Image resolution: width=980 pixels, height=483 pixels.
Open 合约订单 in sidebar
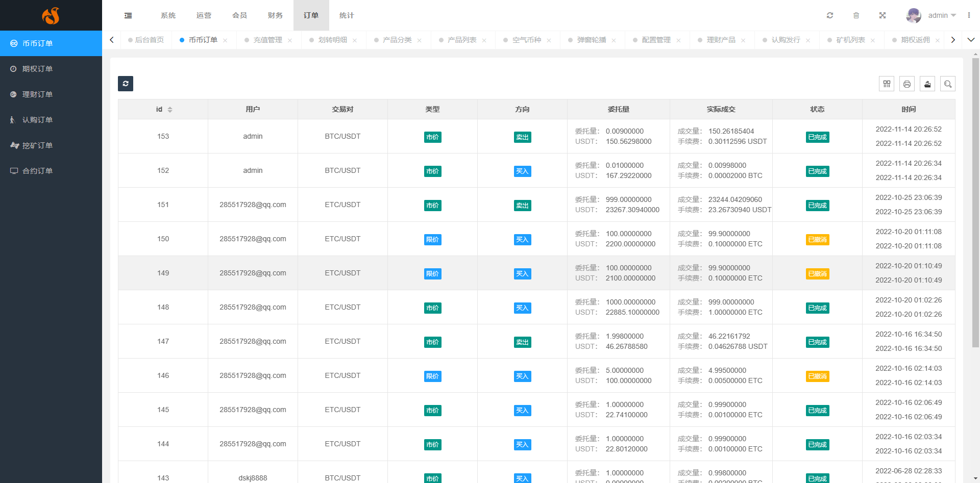point(51,171)
